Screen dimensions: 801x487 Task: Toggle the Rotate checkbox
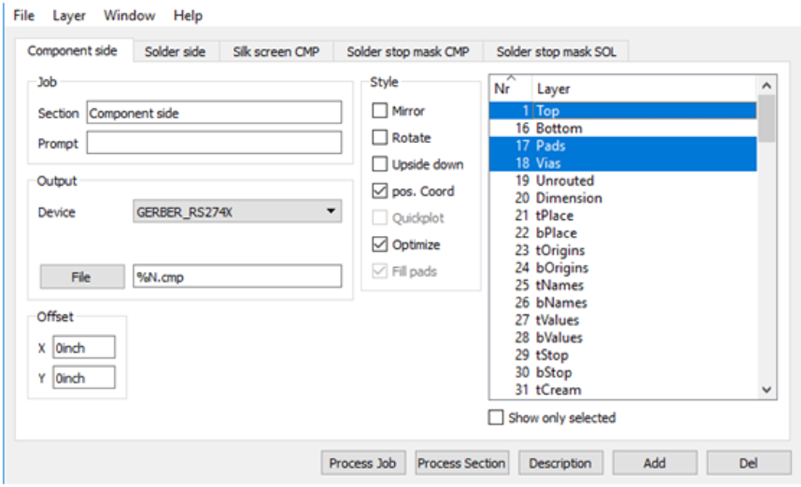click(x=380, y=138)
